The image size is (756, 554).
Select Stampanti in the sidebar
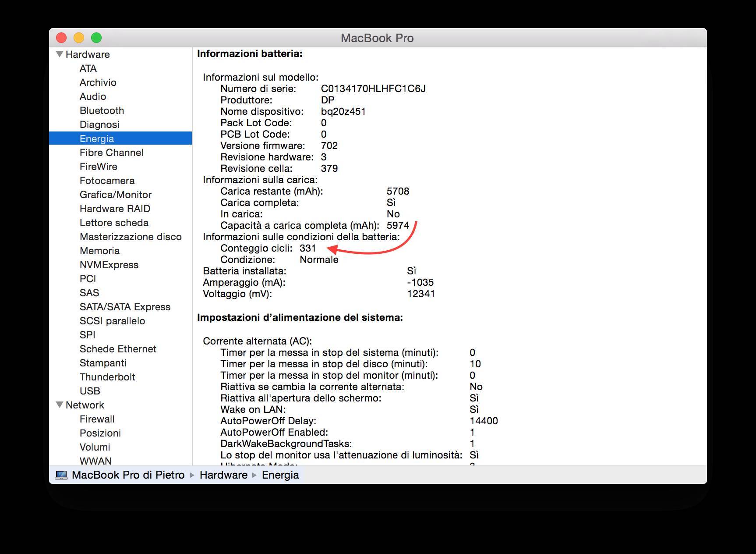click(x=103, y=363)
